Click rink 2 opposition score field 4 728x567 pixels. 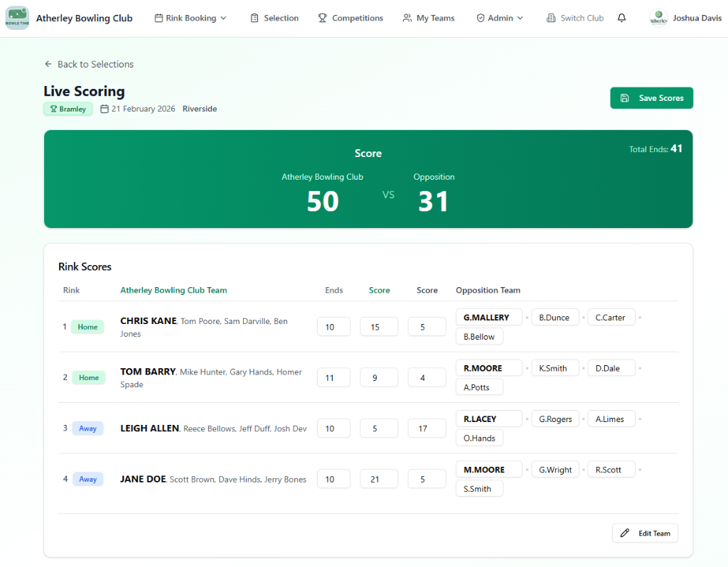pos(427,377)
